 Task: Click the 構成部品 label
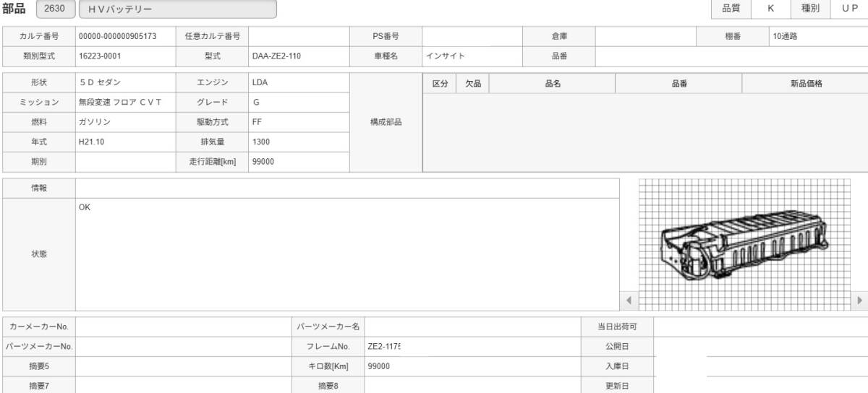386,122
